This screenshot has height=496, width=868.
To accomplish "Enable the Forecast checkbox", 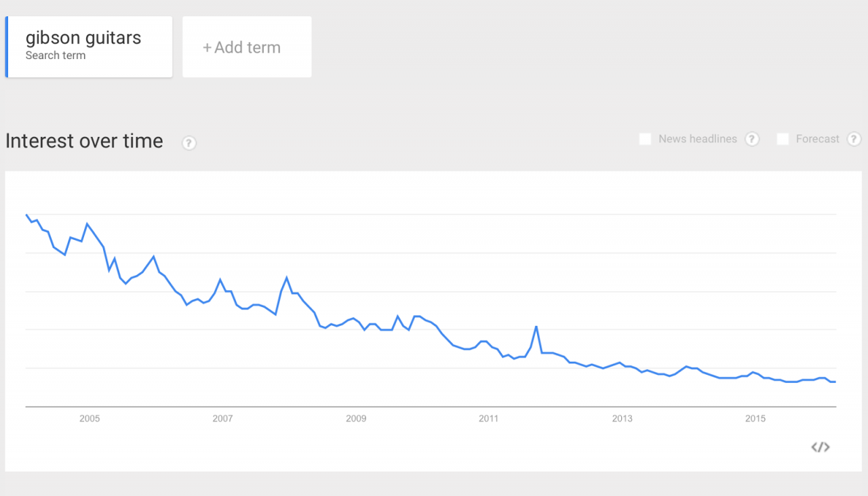I will pos(783,139).
